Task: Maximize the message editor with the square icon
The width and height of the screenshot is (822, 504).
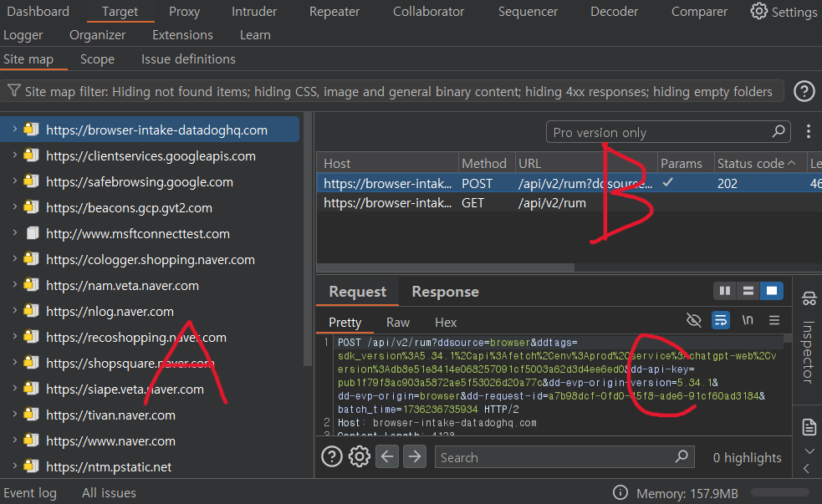Action: coord(771,292)
